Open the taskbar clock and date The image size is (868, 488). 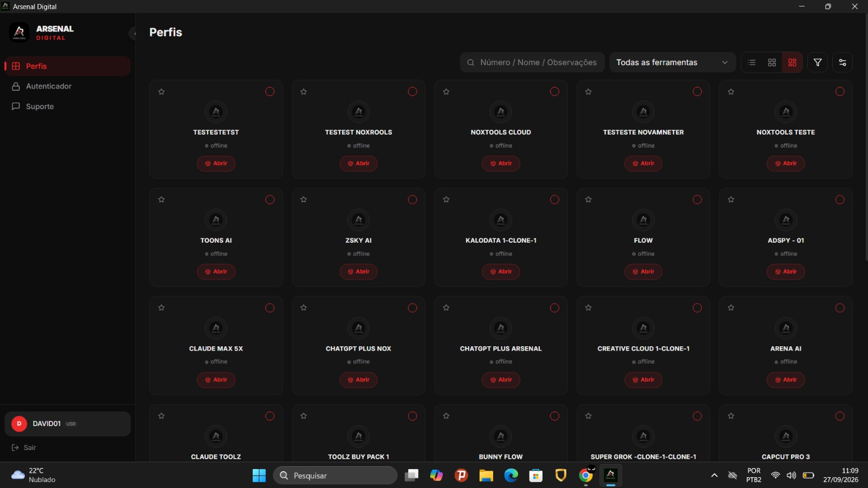tap(841, 476)
